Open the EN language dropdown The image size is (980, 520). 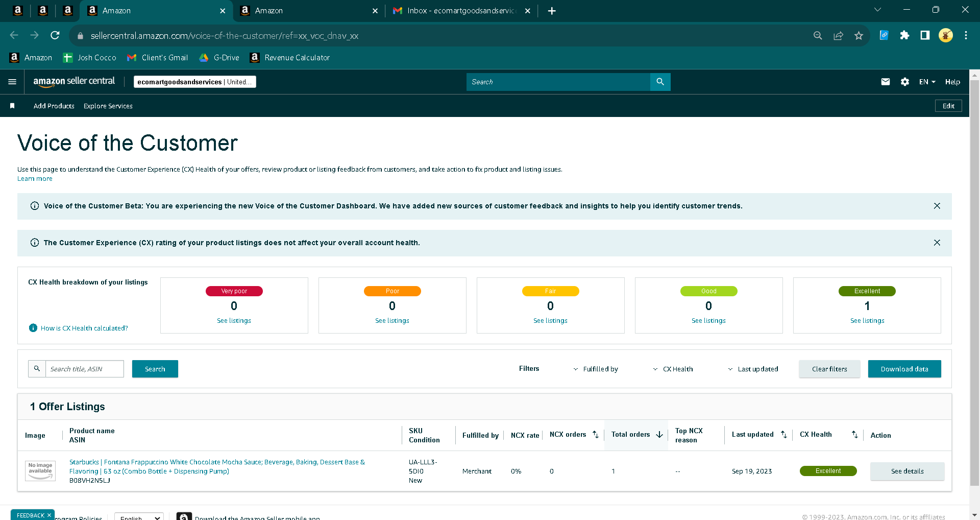[927, 82]
